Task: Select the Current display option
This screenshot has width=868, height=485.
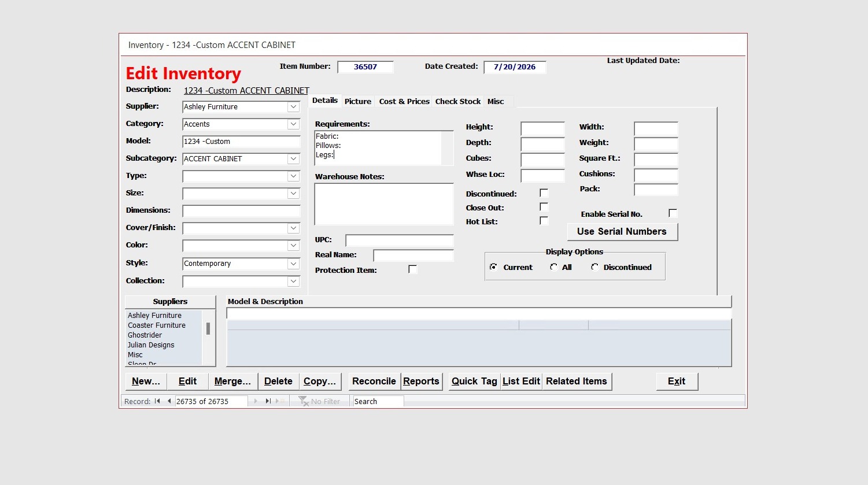Action: point(493,267)
